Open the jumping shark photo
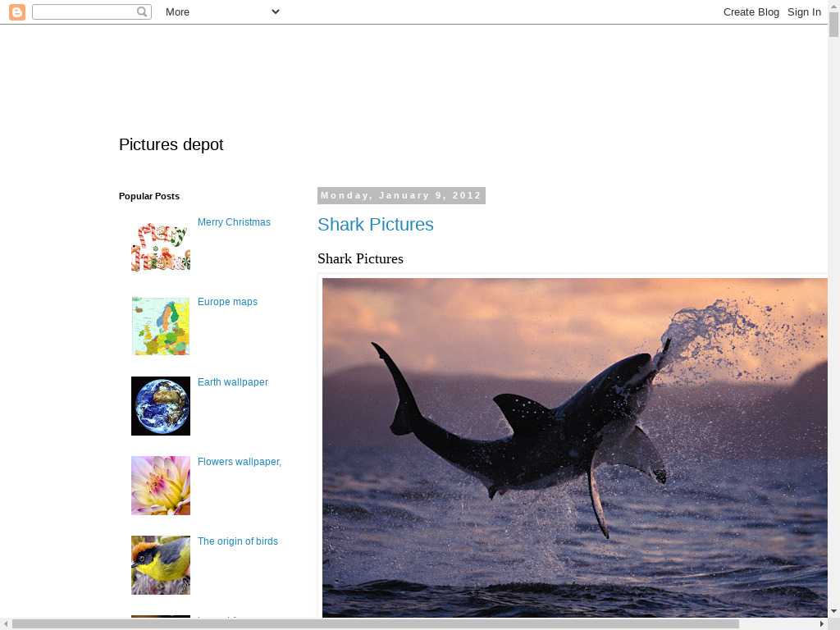Image resolution: width=840 pixels, height=630 pixels. tap(574, 447)
